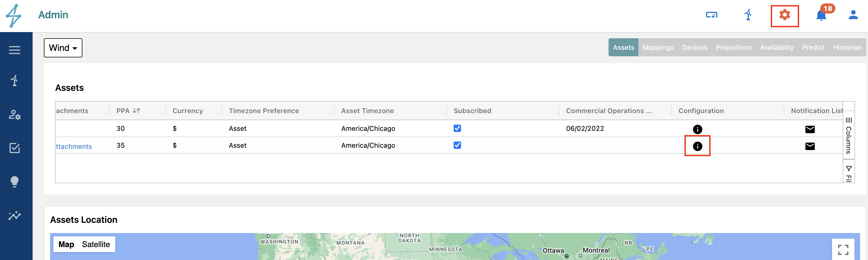Open the checklist task sidebar icon
This screenshot has width=868, height=260.
[15, 148]
